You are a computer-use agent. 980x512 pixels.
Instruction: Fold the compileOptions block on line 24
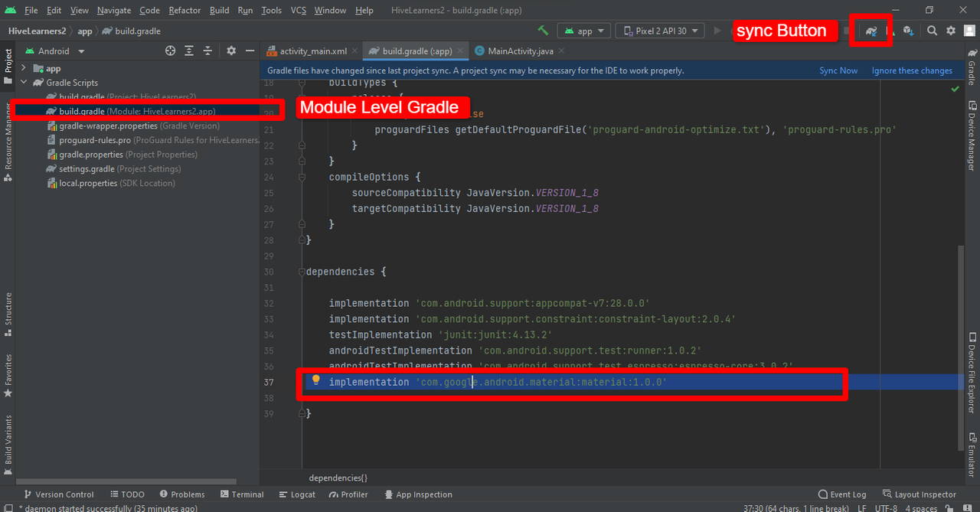coord(302,177)
